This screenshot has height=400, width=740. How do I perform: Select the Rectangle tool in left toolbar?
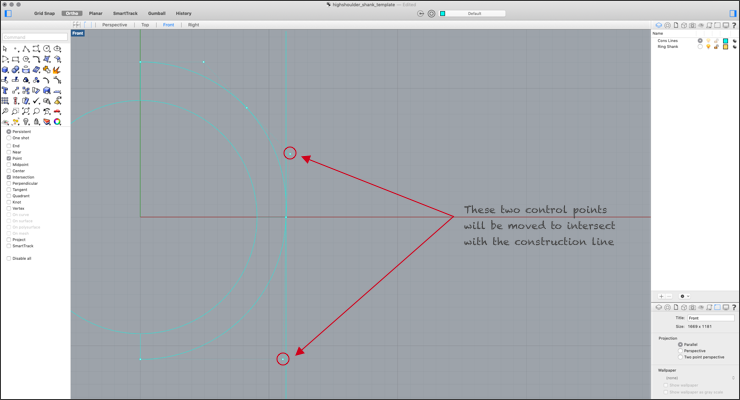point(16,59)
